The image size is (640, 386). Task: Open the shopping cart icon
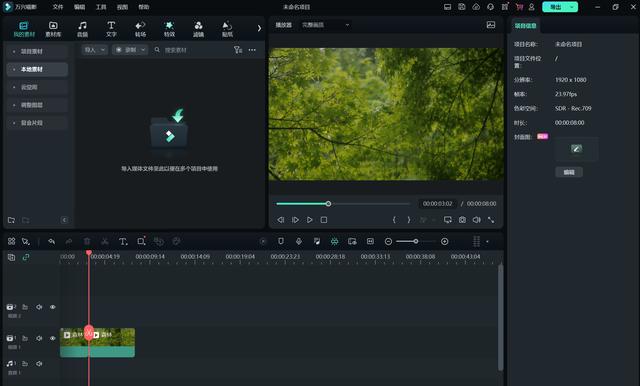click(x=519, y=7)
